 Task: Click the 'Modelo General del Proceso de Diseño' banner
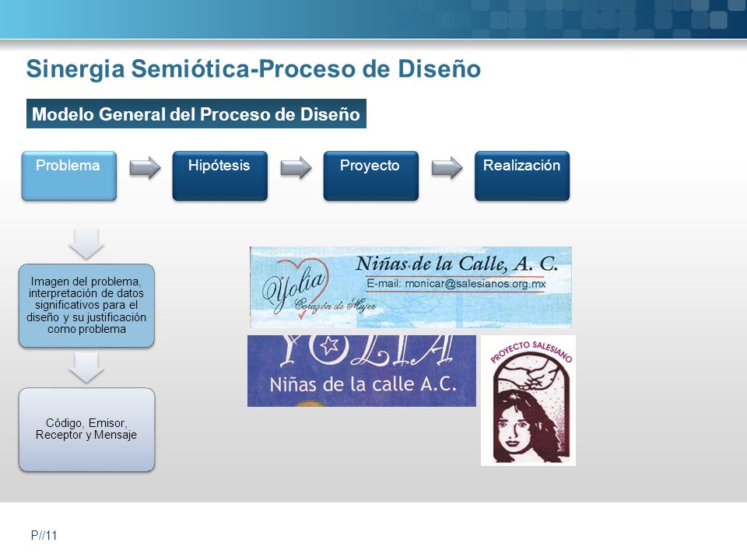(196, 114)
